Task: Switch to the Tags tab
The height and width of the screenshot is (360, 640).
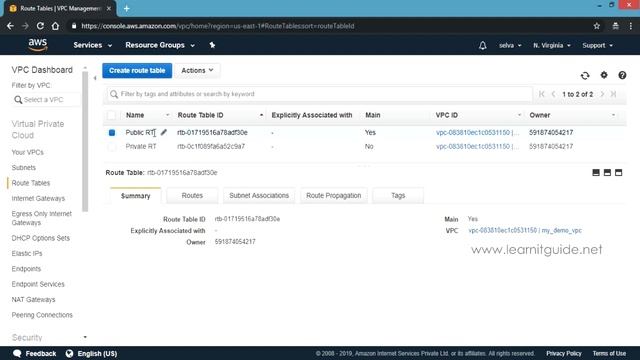Action: pyautogui.click(x=398, y=196)
